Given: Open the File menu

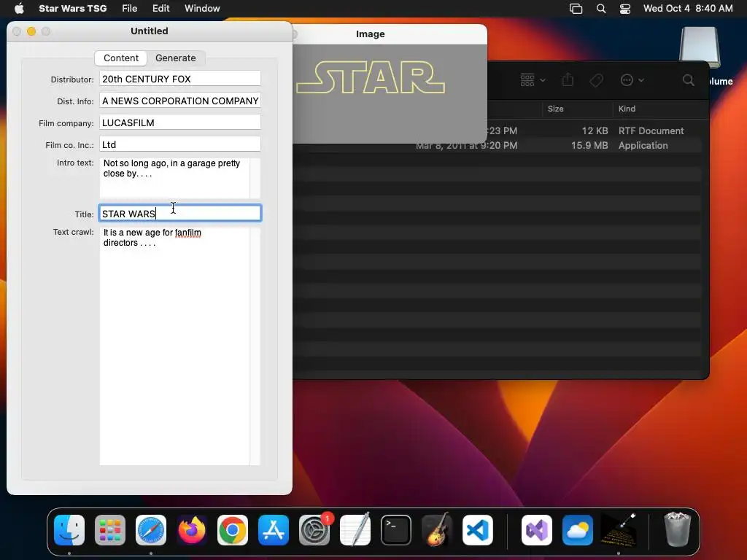Looking at the screenshot, I should pos(130,8).
